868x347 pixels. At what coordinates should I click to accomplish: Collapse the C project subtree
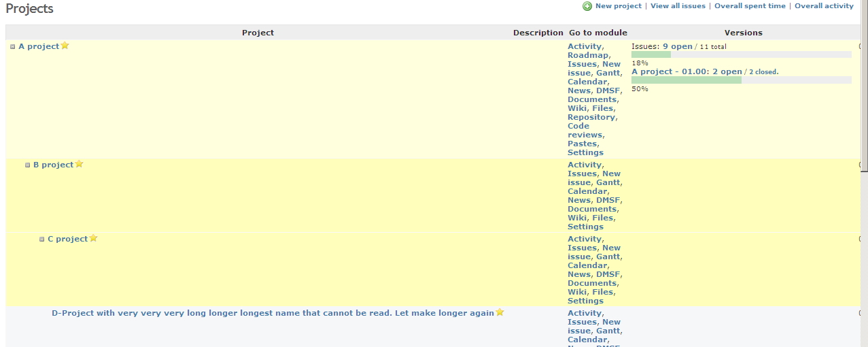pos(42,239)
